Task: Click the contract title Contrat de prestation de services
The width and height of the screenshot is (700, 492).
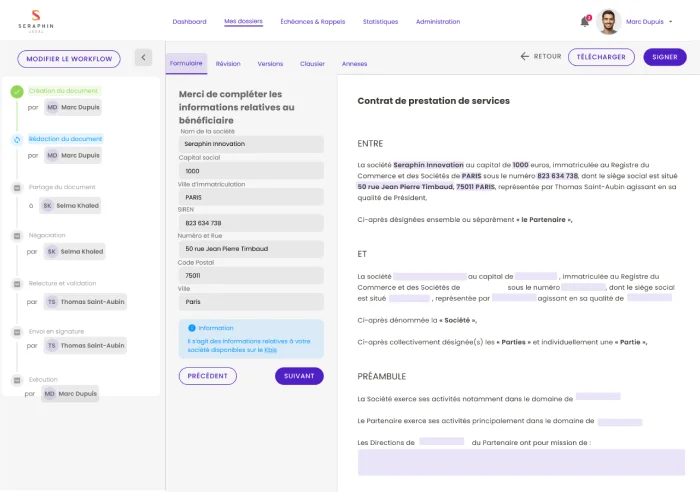Action: 433,101
